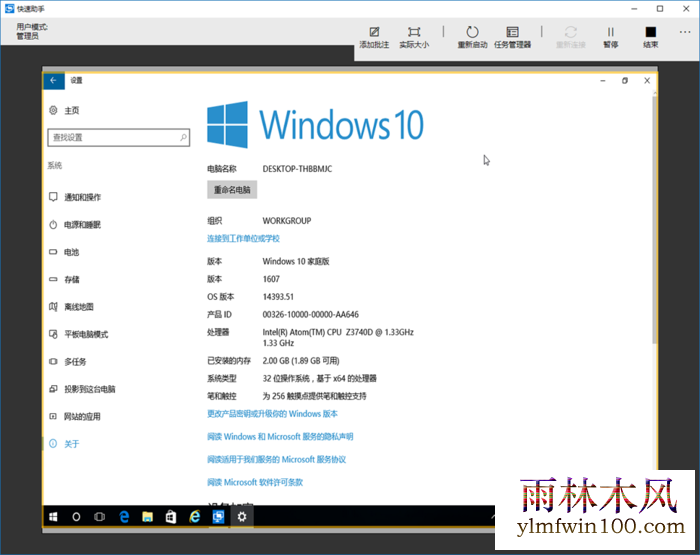Open Offline maps (离线地图)
This screenshot has width=700, height=555.
coord(71,307)
